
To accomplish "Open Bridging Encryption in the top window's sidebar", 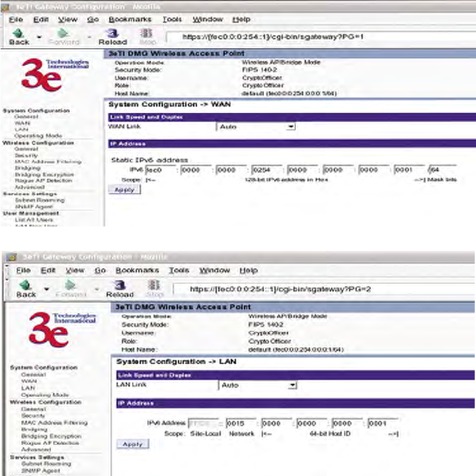I will 44,174.
